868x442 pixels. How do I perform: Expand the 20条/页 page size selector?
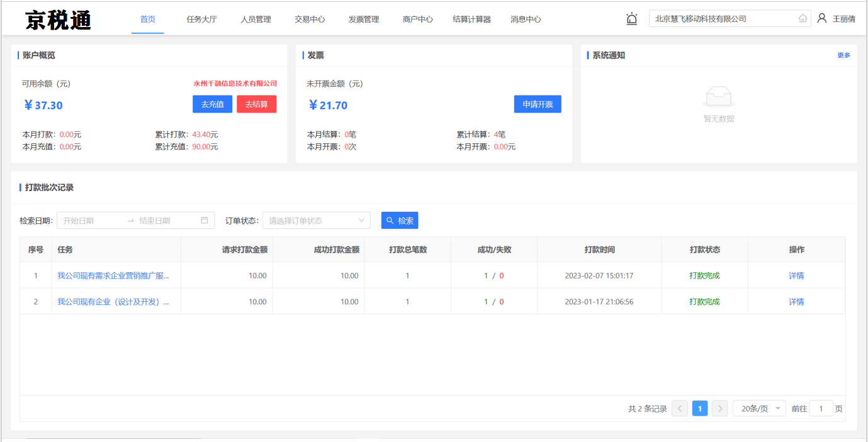[x=759, y=409]
